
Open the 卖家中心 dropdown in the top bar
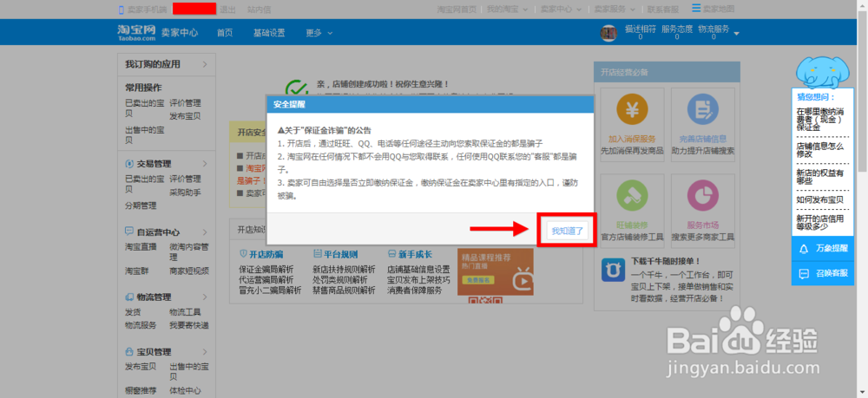click(x=562, y=10)
